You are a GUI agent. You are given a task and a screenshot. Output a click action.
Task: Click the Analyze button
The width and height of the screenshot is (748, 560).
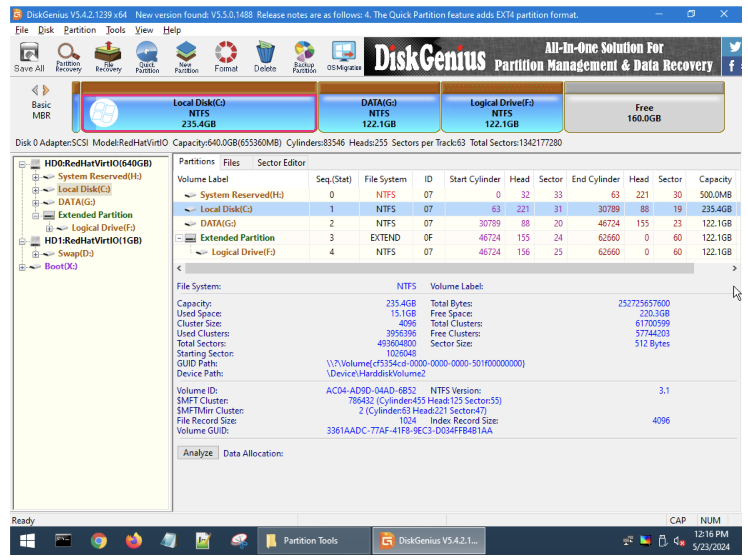coord(198,452)
